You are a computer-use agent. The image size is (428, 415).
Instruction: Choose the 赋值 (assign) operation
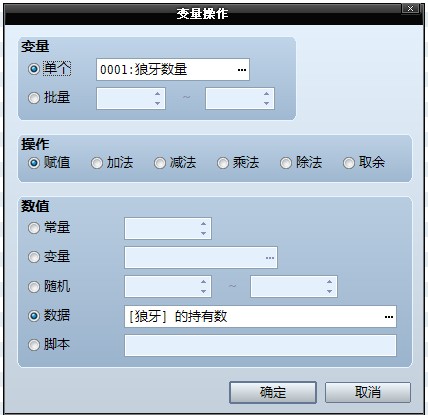pos(34,163)
